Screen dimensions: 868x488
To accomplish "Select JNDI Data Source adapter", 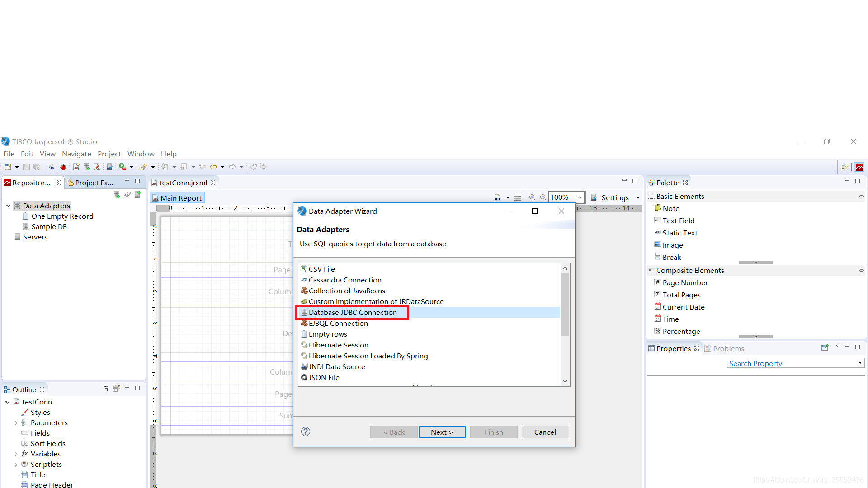I will pos(429,366).
